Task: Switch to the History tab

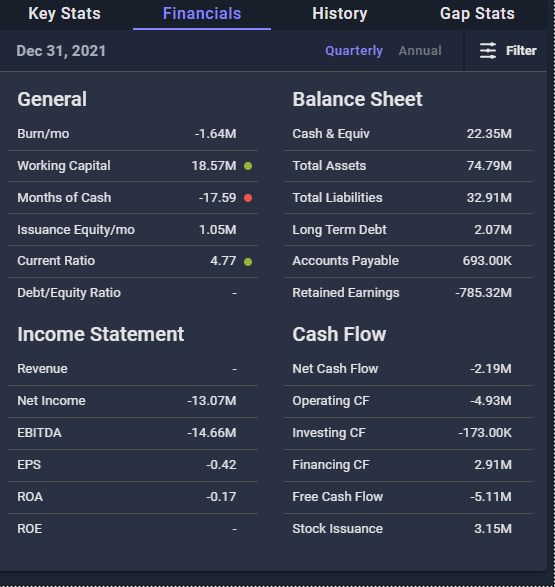Action: pyautogui.click(x=340, y=14)
